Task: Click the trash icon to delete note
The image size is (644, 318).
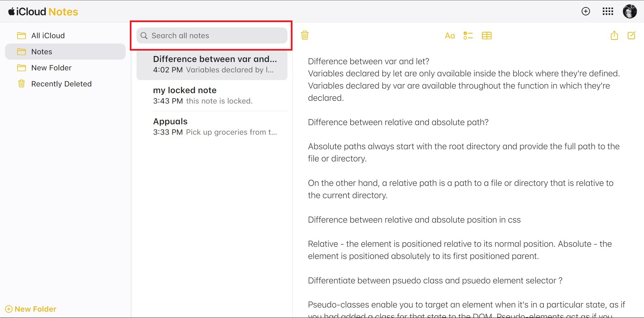Action: (x=305, y=35)
